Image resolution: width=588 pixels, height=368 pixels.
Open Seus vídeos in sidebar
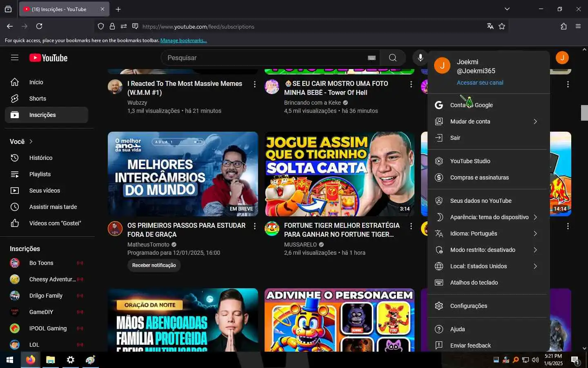tap(47, 191)
